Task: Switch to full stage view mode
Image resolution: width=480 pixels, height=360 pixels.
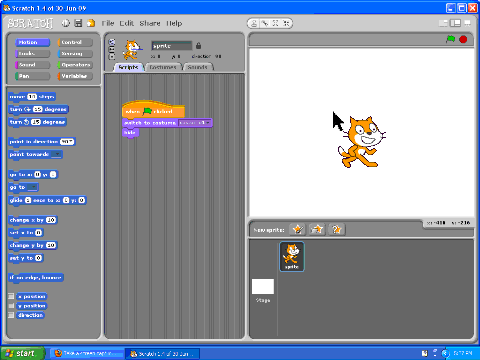Action: pyautogui.click(x=455, y=23)
